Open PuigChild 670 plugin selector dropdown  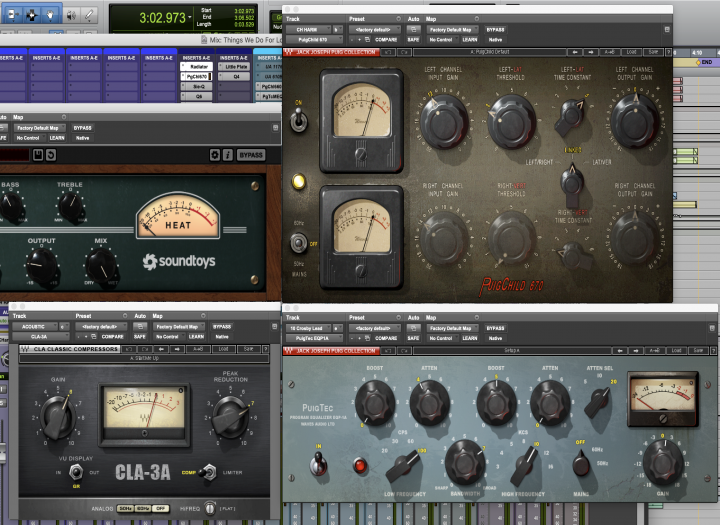(314, 40)
